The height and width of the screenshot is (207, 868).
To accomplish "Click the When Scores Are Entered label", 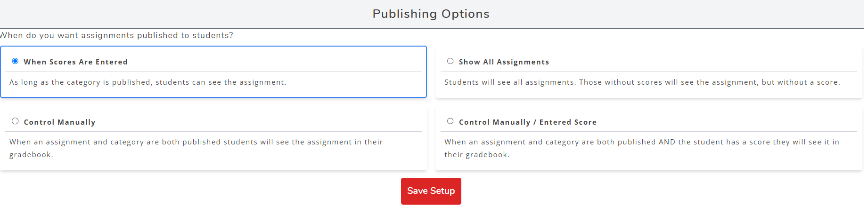I will (x=75, y=62).
